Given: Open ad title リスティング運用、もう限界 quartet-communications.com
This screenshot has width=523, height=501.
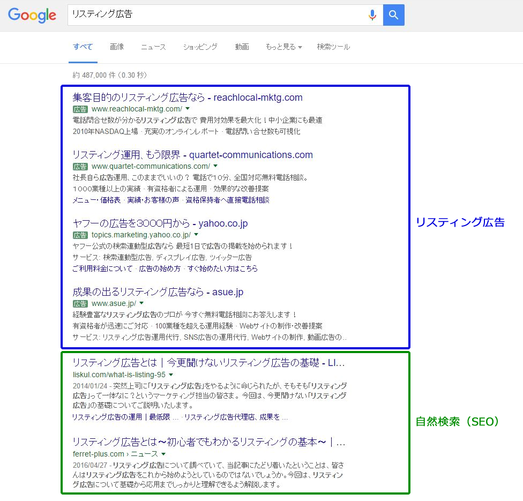Looking at the screenshot, I should click(193, 155).
